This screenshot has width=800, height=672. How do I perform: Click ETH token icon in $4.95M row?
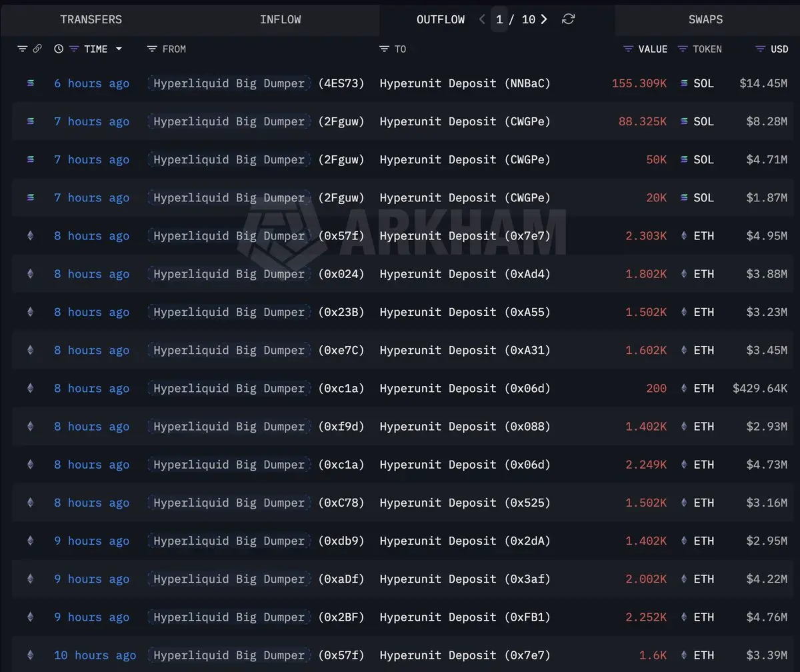tap(684, 235)
